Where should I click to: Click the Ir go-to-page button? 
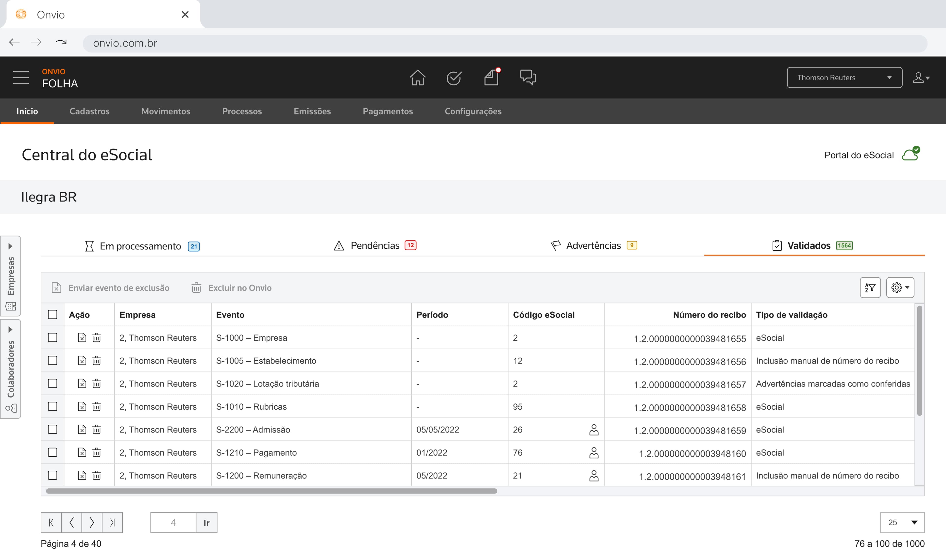pos(207,522)
